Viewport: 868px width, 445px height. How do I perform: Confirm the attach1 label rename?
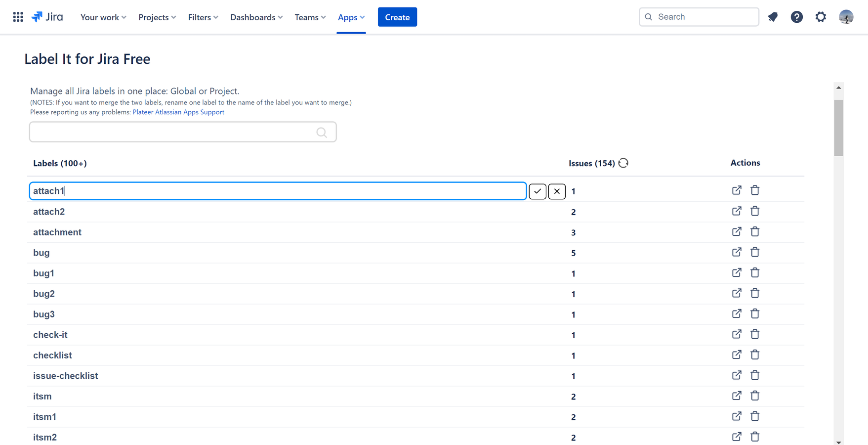tap(537, 191)
